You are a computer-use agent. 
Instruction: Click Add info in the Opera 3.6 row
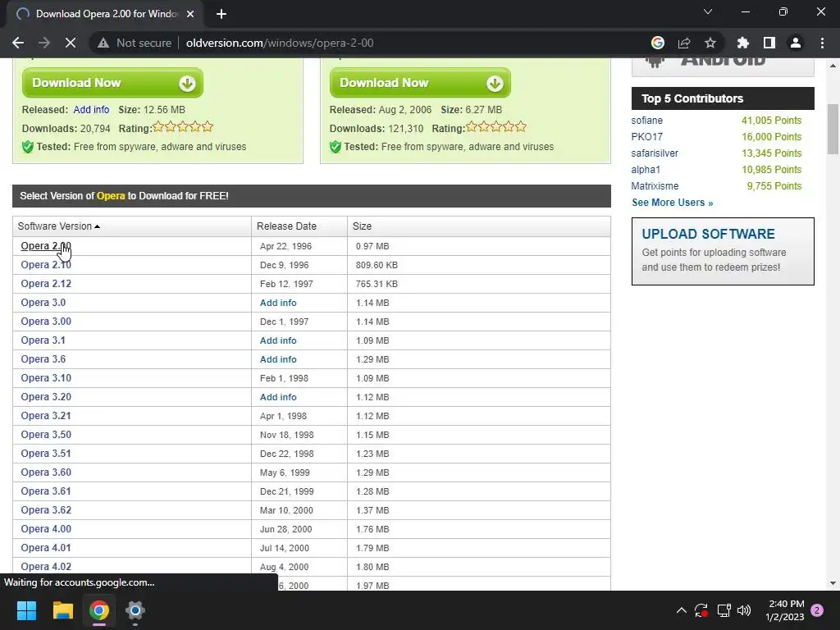coord(278,359)
